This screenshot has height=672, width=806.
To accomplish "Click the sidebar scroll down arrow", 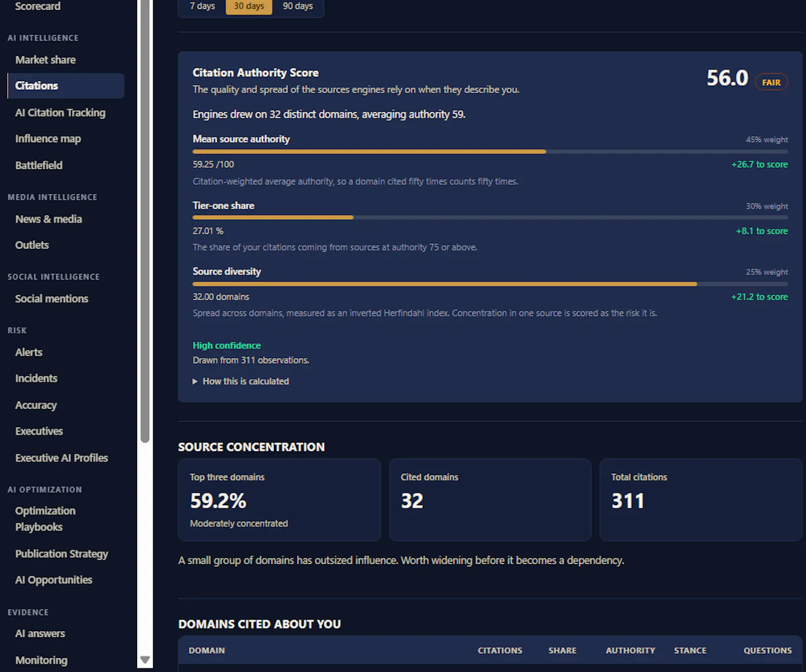I will (x=145, y=660).
